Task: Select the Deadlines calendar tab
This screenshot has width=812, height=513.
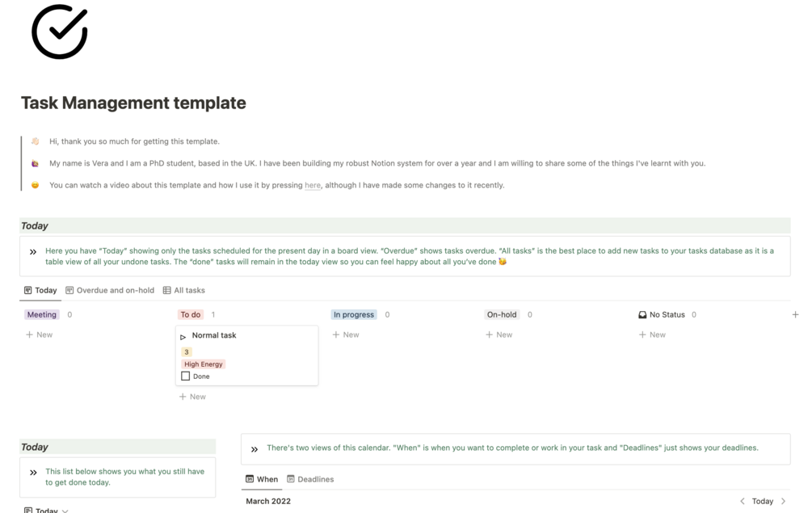Action: (310, 479)
